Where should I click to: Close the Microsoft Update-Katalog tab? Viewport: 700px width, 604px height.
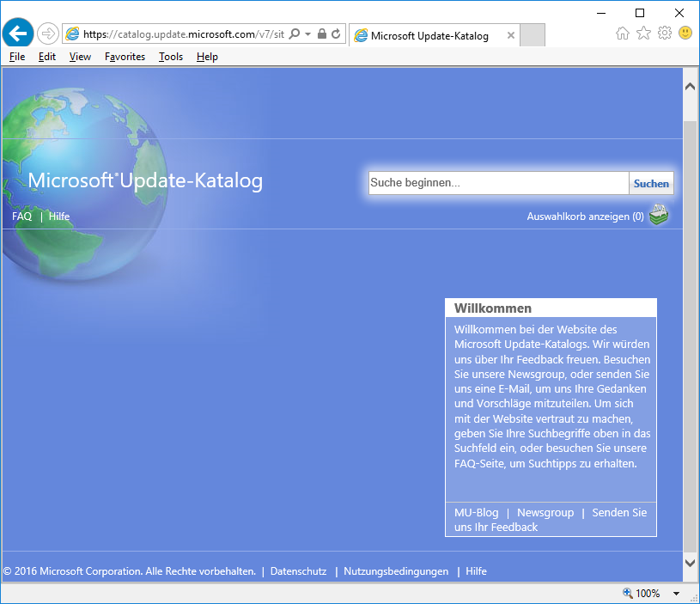click(x=511, y=35)
